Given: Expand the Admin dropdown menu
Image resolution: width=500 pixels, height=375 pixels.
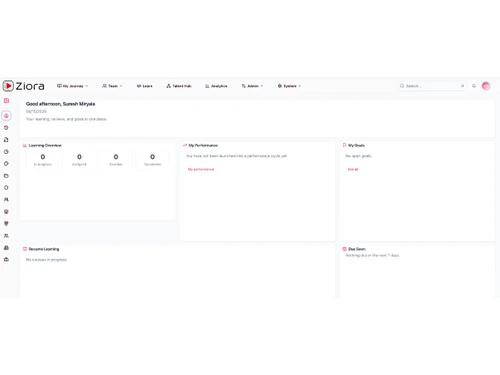Looking at the screenshot, I should click(252, 86).
